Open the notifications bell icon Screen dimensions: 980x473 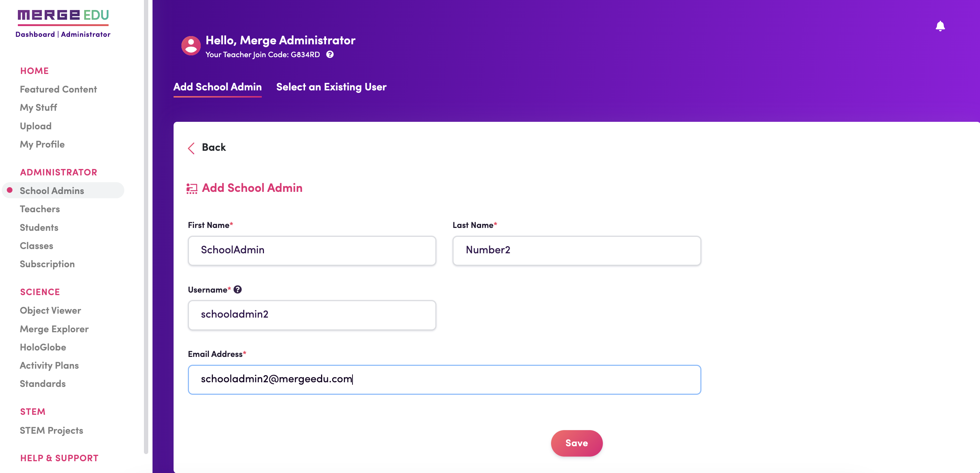tap(940, 26)
